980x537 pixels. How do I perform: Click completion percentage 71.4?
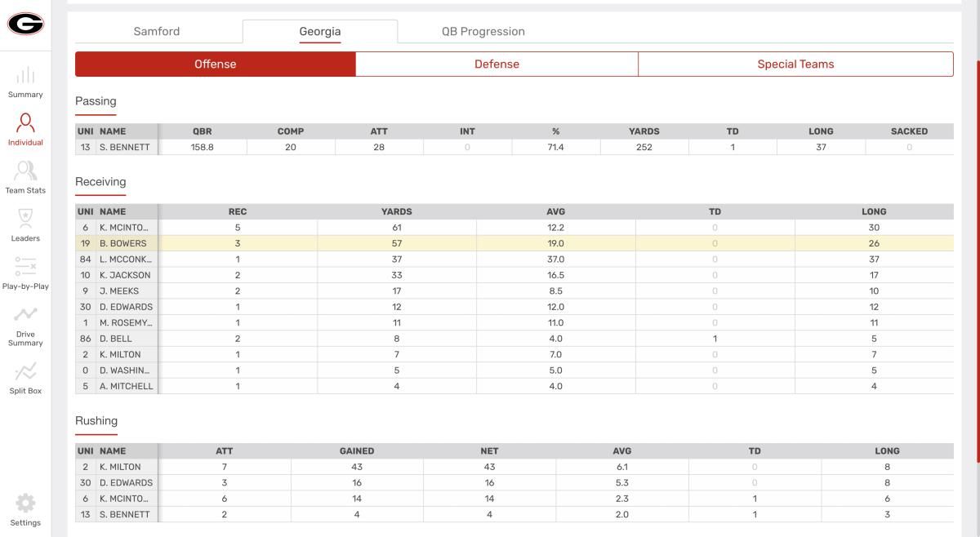556,148
